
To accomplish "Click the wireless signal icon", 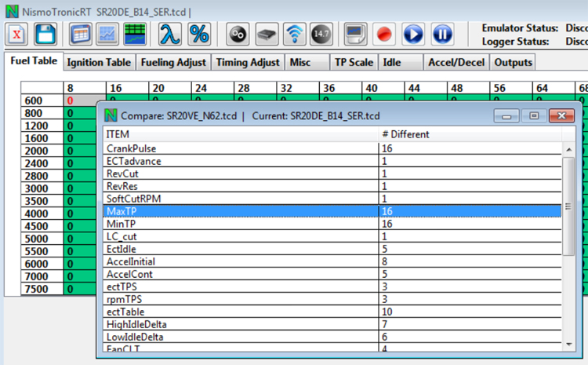I will pyautogui.click(x=295, y=35).
